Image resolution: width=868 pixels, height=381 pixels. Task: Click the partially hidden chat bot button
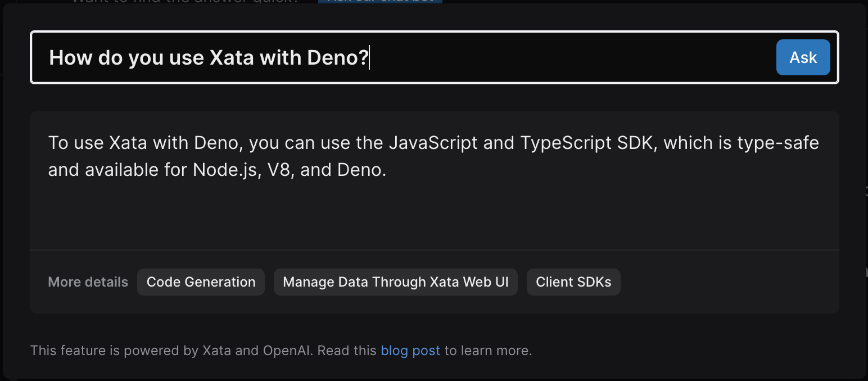pyautogui.click(x=380, y=2)
